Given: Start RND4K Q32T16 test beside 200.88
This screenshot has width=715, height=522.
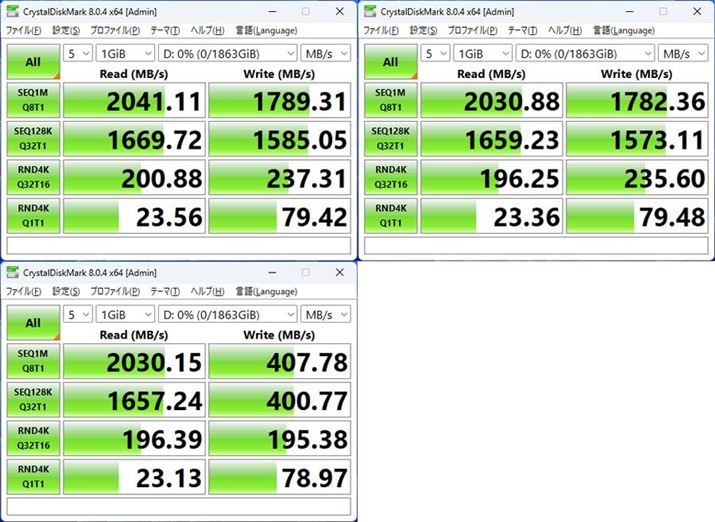Looking at the screenshot, I should coord(33,177).
